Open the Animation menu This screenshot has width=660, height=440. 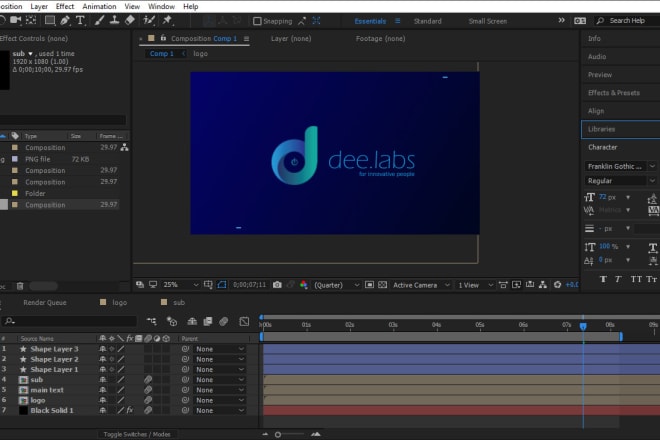[99, 6]
